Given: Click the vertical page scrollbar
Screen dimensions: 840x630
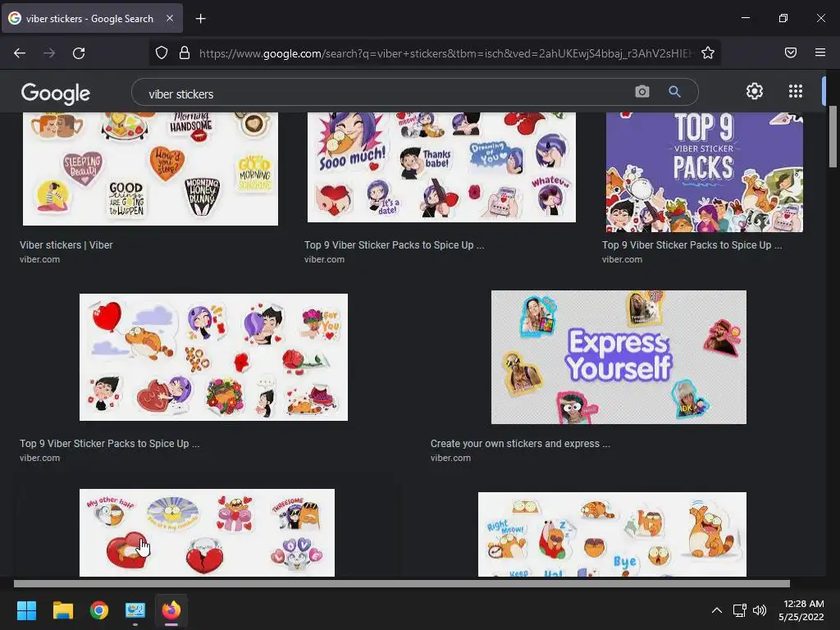Looking at the screenshot, I should [833, 136].
